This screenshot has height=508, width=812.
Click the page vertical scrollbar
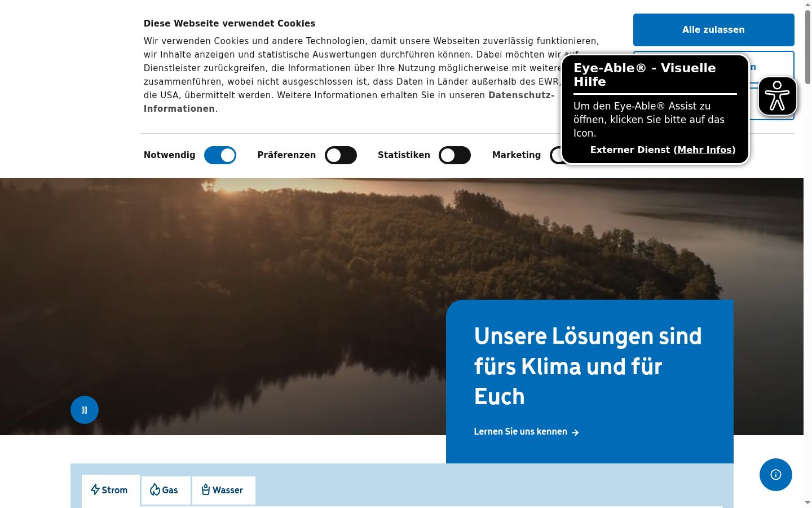(807, 48)
